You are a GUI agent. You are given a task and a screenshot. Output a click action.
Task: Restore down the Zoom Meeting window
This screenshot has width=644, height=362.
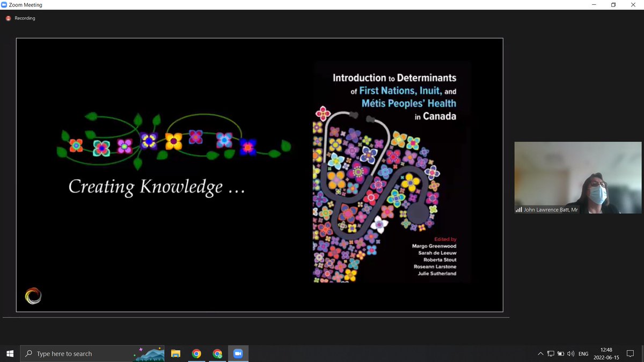pyautogui.click(x=613, y=5)
